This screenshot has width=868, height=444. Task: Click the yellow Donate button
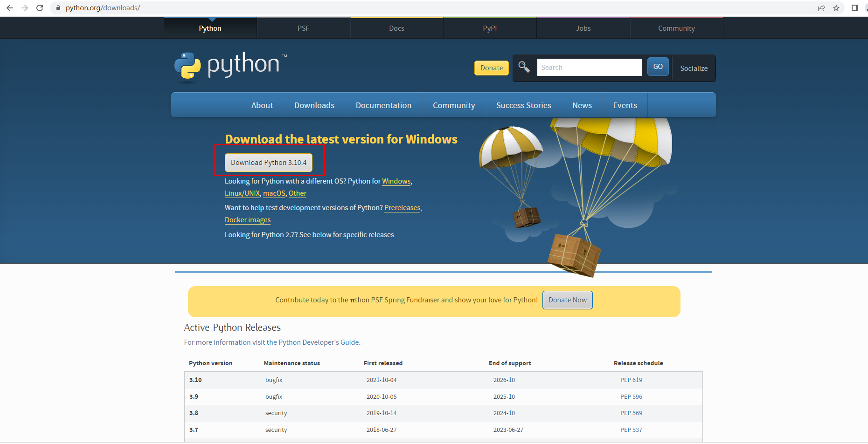click(491, 68)
